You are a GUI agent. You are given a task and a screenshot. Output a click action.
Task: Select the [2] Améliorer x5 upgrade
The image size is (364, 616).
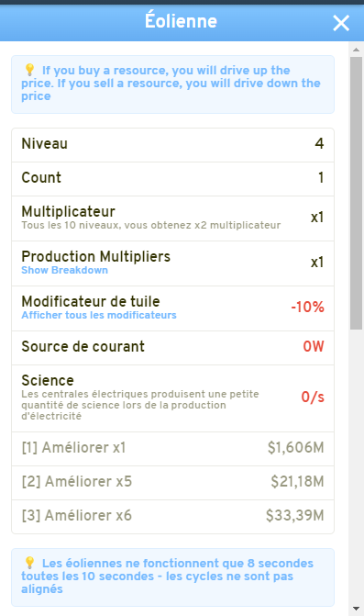172,483
